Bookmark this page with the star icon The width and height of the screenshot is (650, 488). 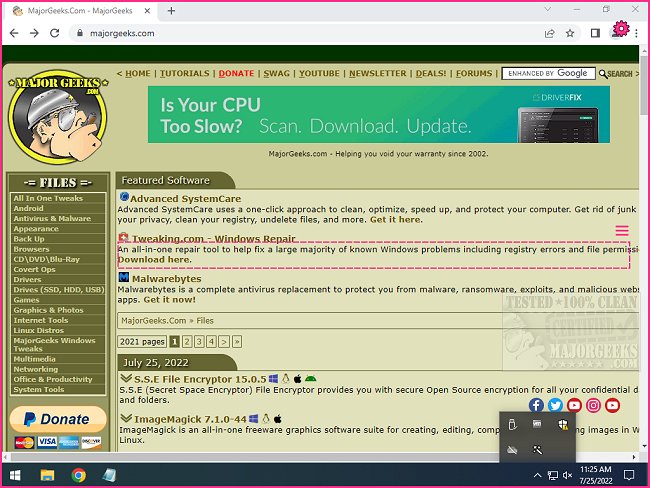570,33
